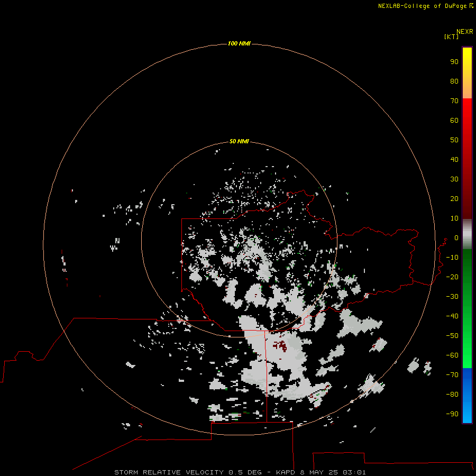
Task: Click the 50 NMI range ring label
Action: (239, 141)
